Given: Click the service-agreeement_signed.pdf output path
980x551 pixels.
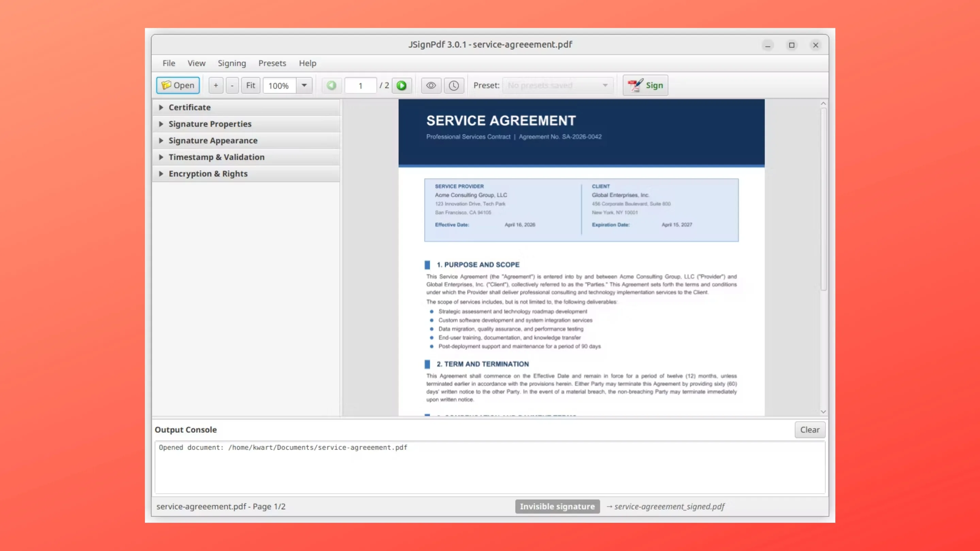Looking at the screenshot, I should pos(669,506).
